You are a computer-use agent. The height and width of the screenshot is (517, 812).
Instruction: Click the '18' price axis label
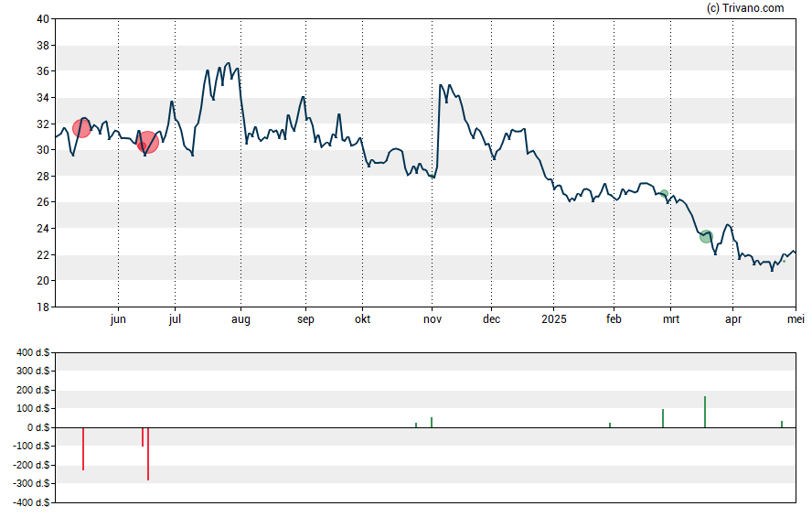(43, 307)
